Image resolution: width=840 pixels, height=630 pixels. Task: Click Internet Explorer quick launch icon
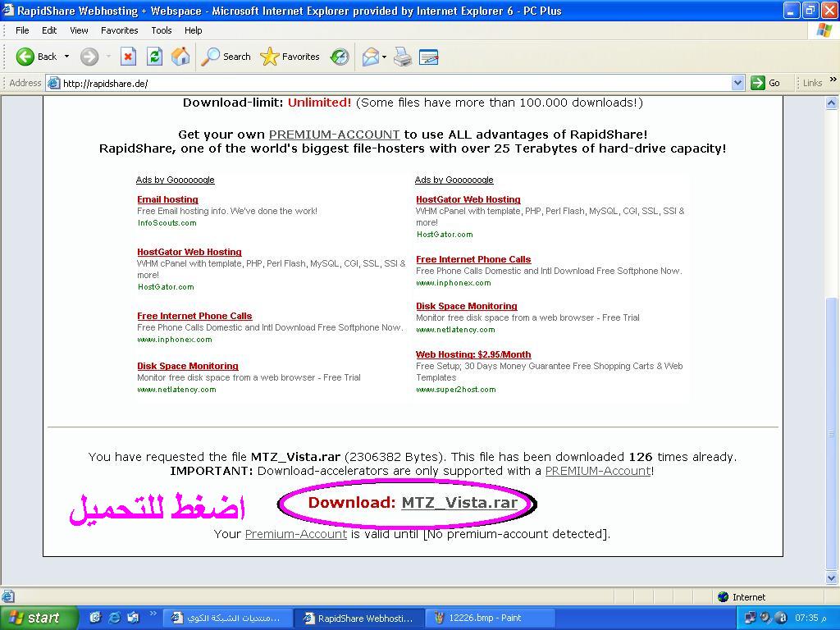pos(114,618)
